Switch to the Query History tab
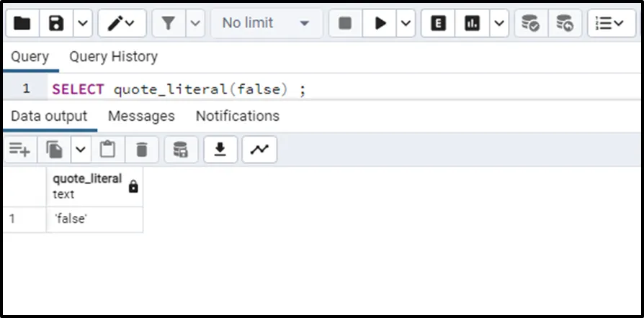This screenshot has width=644, height=318. tap(113, 57)
